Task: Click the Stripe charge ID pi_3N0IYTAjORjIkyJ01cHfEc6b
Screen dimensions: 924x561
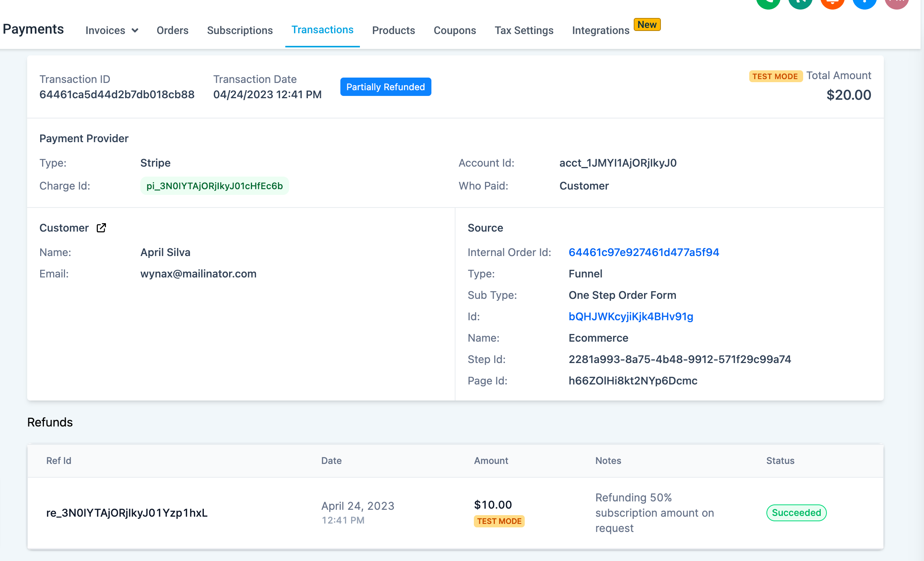Action: (x=215, y=186)
